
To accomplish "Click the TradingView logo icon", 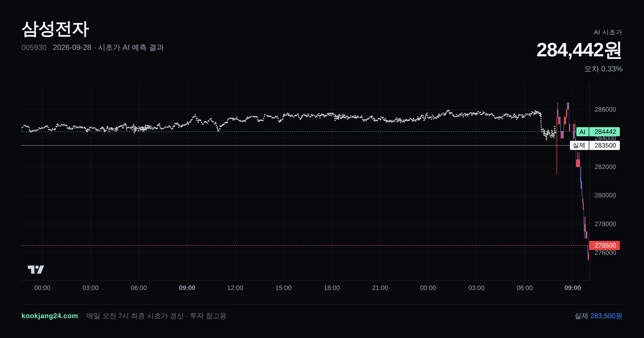I will click(36, 269).
